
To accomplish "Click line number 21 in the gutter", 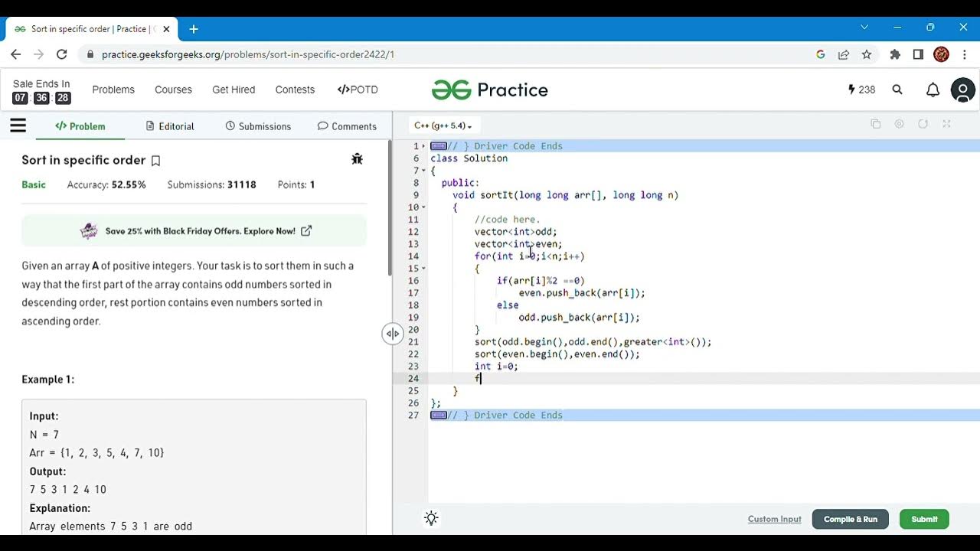I will click(413, 342).
